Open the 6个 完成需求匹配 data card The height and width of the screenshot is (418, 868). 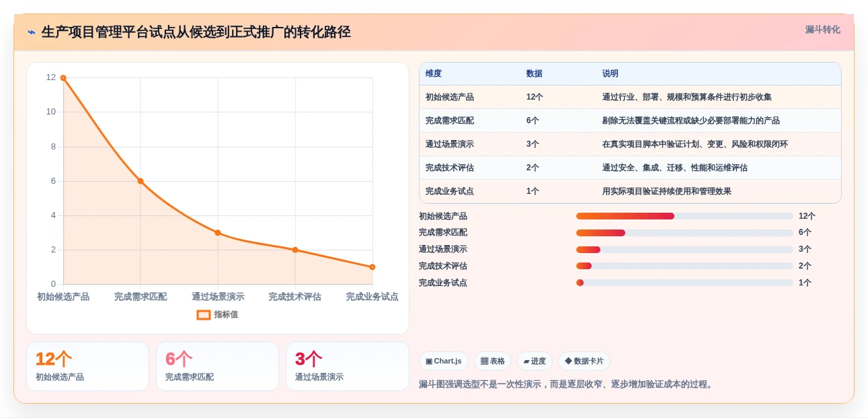click(217, 366)
